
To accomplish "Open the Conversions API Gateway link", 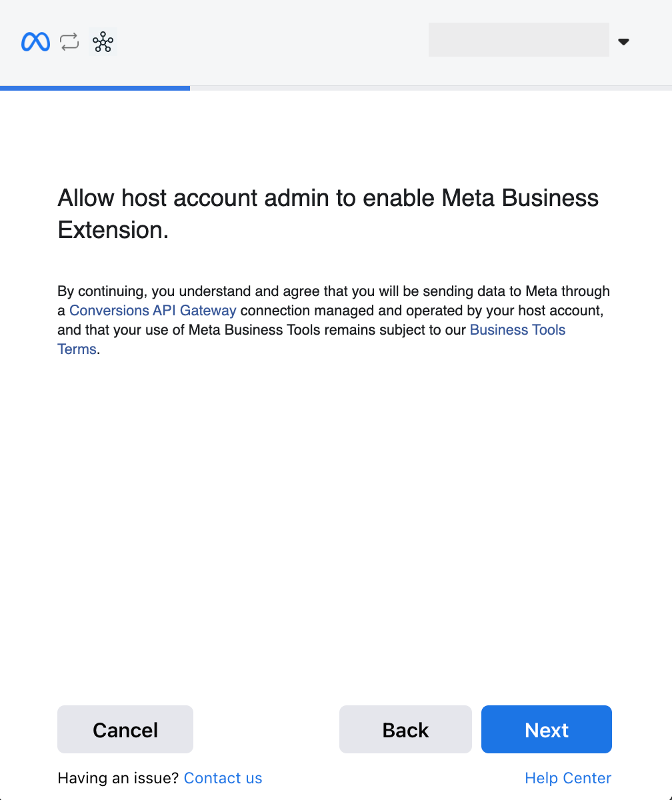I will [x=153, y=311].
